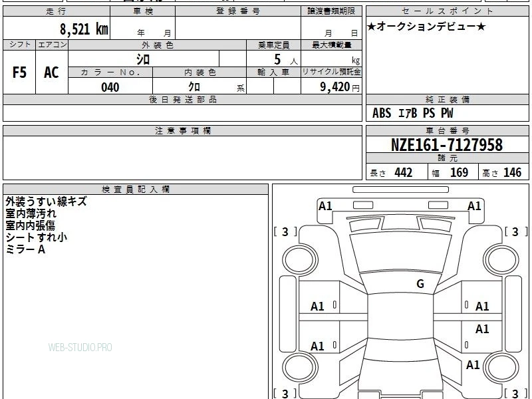Select the G mark on the windshield
Viewport: 532px width, 399px height.
point(420,283)
